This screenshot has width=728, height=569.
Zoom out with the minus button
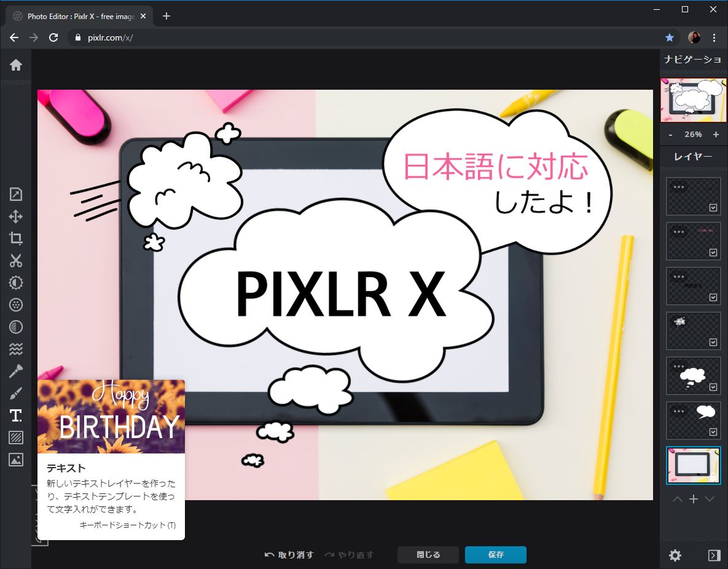click(670, 134)
